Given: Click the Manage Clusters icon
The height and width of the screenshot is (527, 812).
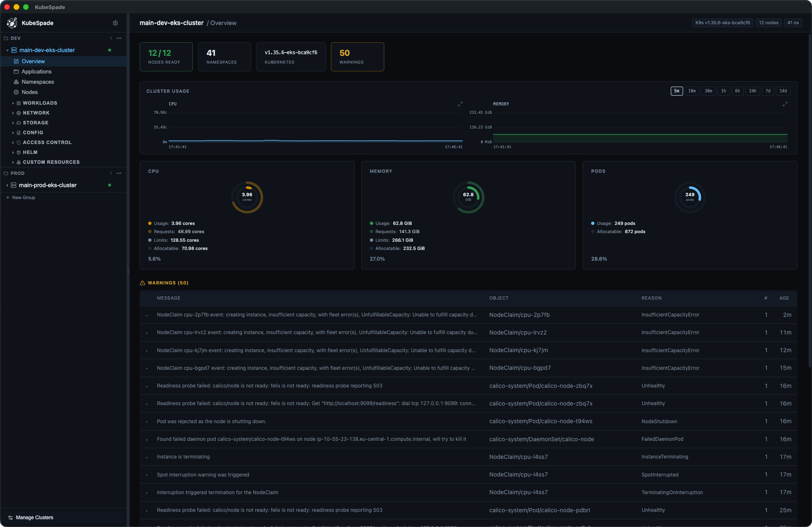Looking at the screenshot, I should pyautogui.click(x=11, y=518).
